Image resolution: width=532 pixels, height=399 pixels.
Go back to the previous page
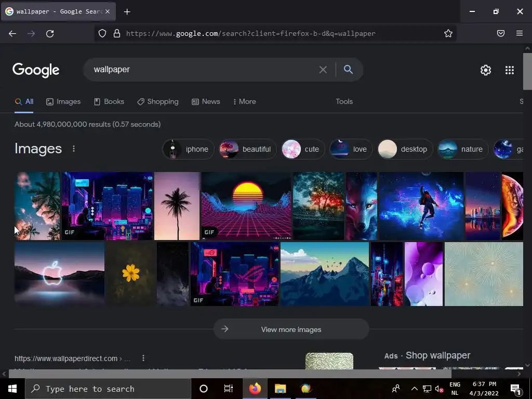(12, 34)
